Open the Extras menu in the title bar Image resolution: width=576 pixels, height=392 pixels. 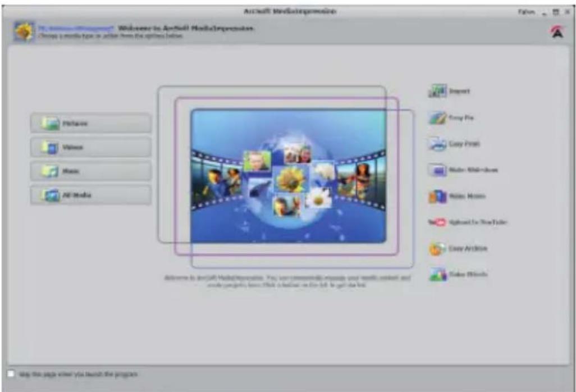click(x=526, y=12)
